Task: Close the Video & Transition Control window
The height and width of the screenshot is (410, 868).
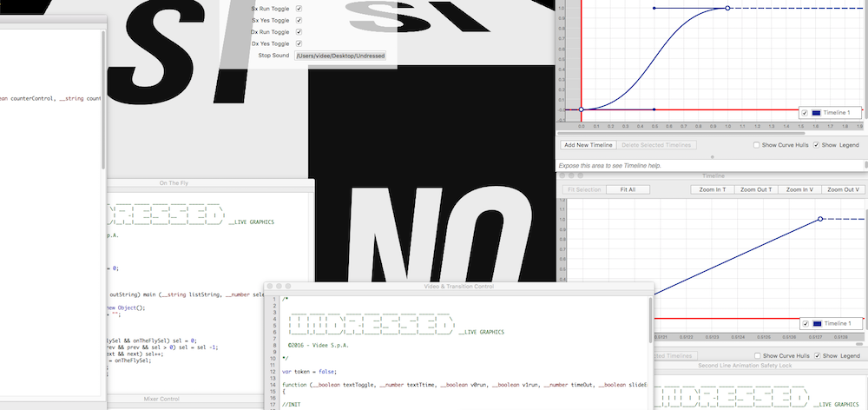Action: pyautogui.click(x=271, y=287)
